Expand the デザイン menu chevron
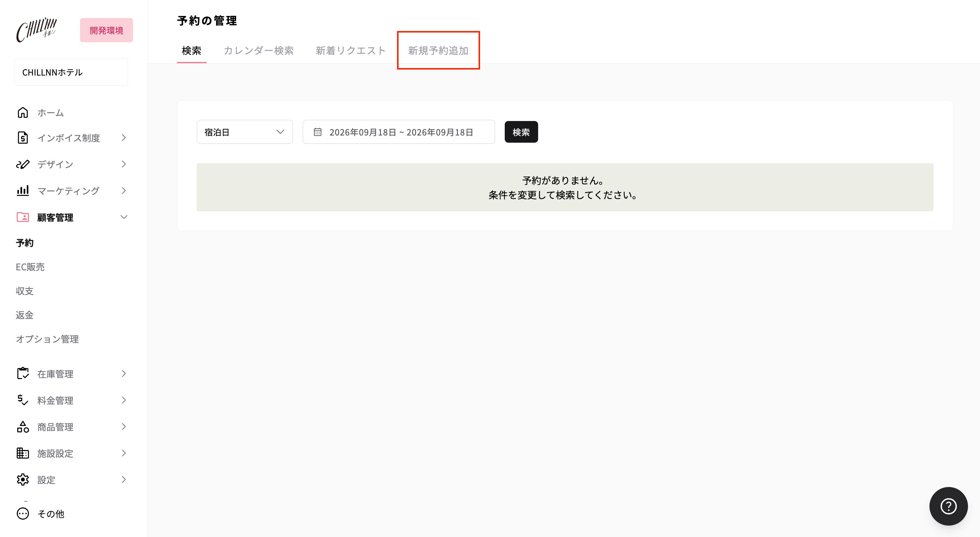The image size is (980, 537). [x=124, y=164]
